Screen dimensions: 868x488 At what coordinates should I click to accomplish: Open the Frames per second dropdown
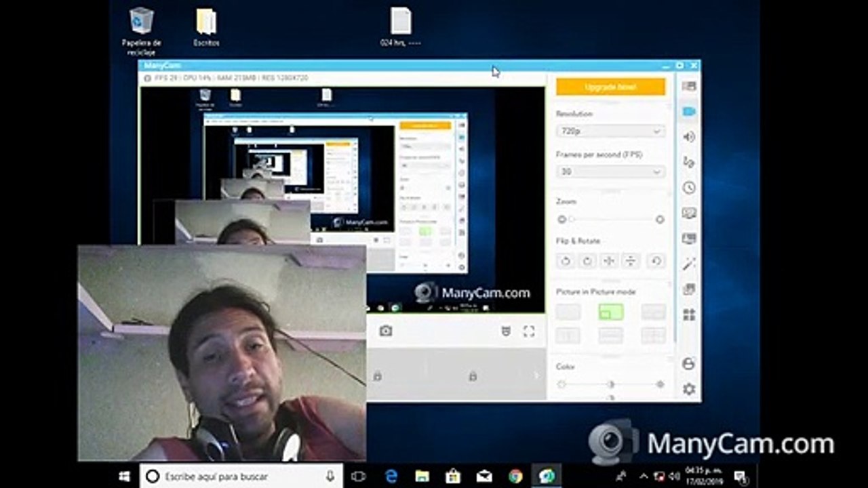(610, 171)
